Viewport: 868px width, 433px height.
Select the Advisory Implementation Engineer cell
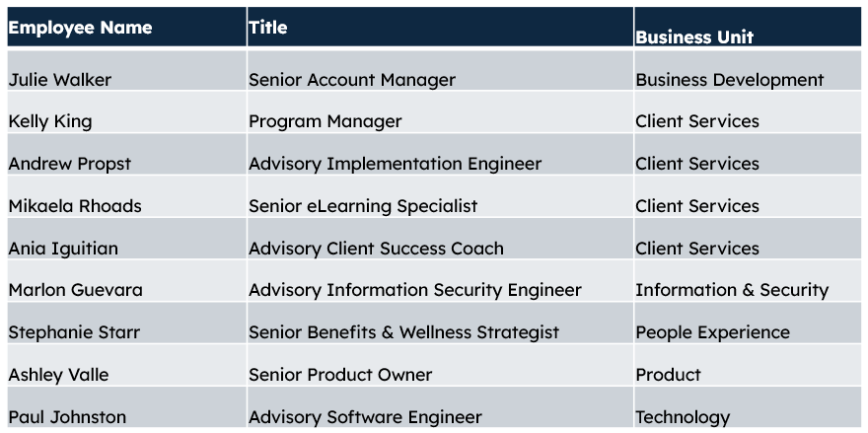[440, 154]
